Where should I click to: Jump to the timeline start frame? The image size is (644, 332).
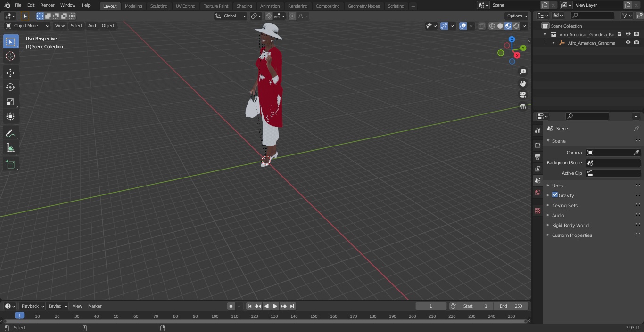250,306
